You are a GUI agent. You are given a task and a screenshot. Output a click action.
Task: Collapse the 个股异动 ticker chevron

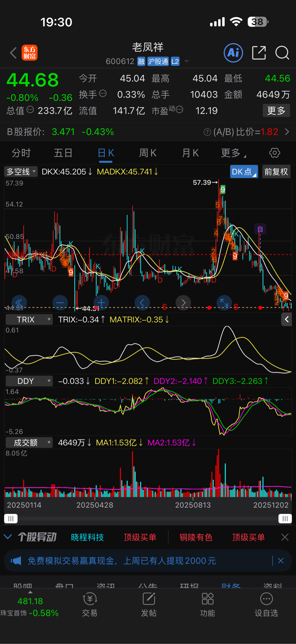coord(8,537)
